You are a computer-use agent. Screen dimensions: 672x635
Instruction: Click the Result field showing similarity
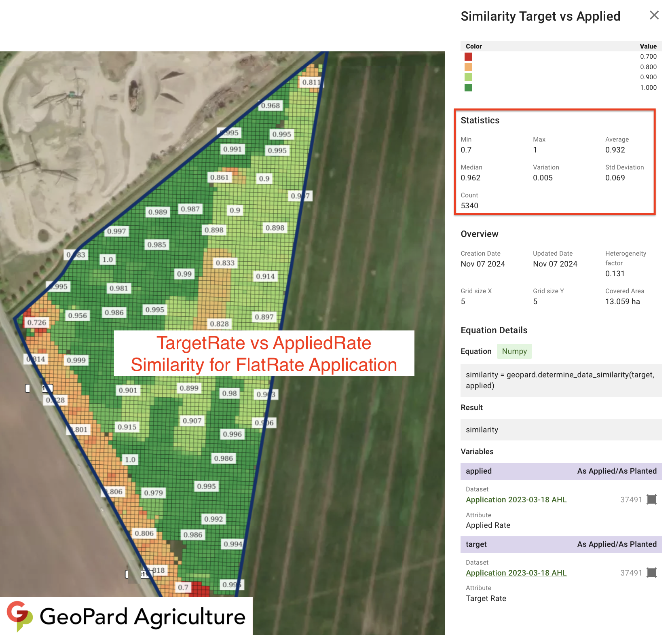click(561, 430)
